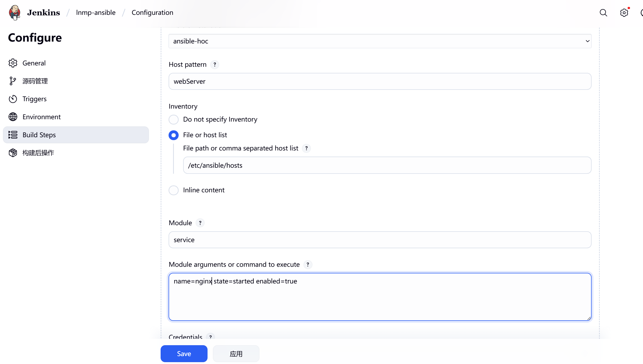The image size is (643, 364).
Task: Click the Module service input field
Action: tap(380, 240)
